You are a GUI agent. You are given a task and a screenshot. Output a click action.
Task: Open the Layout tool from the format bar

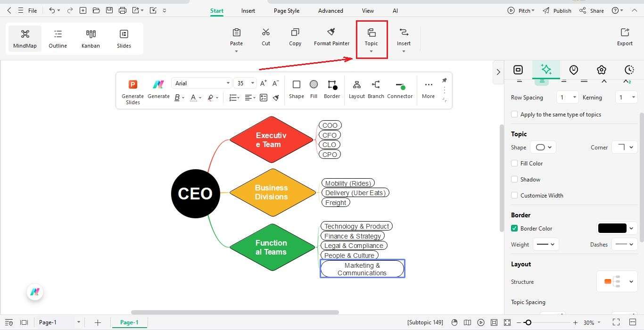356,89
